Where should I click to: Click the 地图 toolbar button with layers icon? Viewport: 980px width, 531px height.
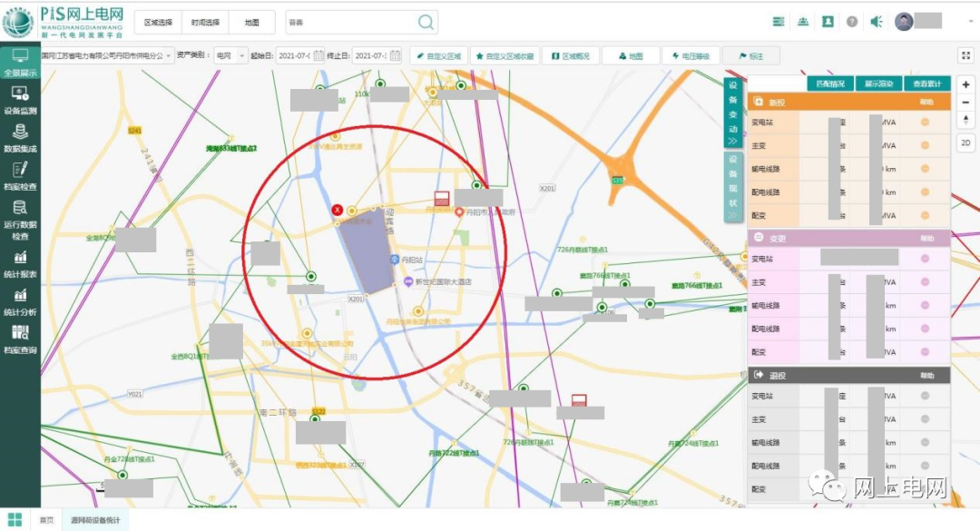[x=631, y=55]
